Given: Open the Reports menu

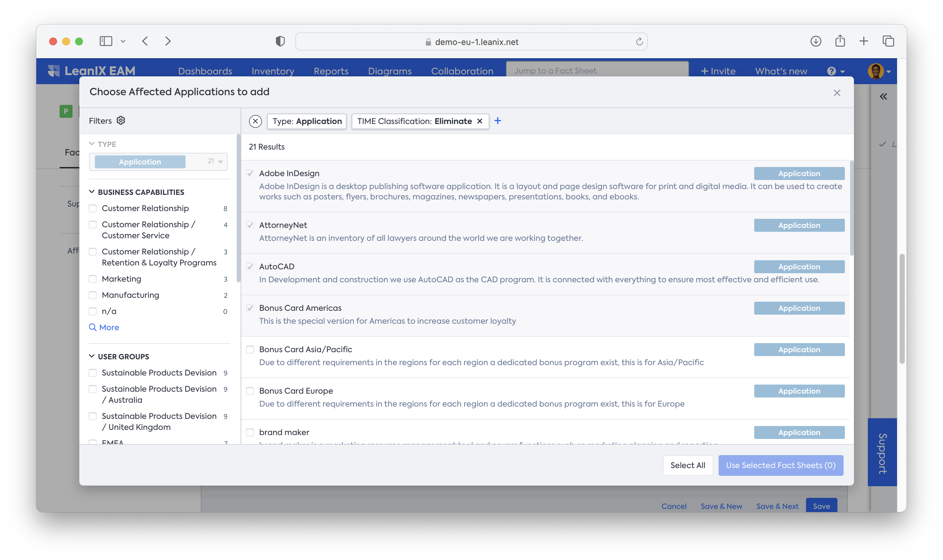Looking at the screenshot, I should (331, 71).
